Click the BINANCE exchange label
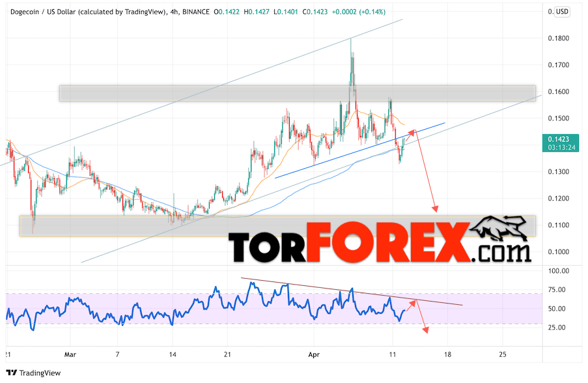The width and height of the screenshot is (588, 383). pyautogui.click(x=196, y=12)
